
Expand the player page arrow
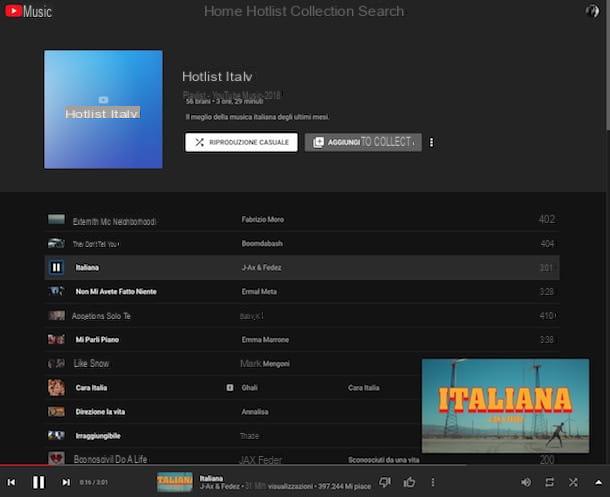(598, 482)
